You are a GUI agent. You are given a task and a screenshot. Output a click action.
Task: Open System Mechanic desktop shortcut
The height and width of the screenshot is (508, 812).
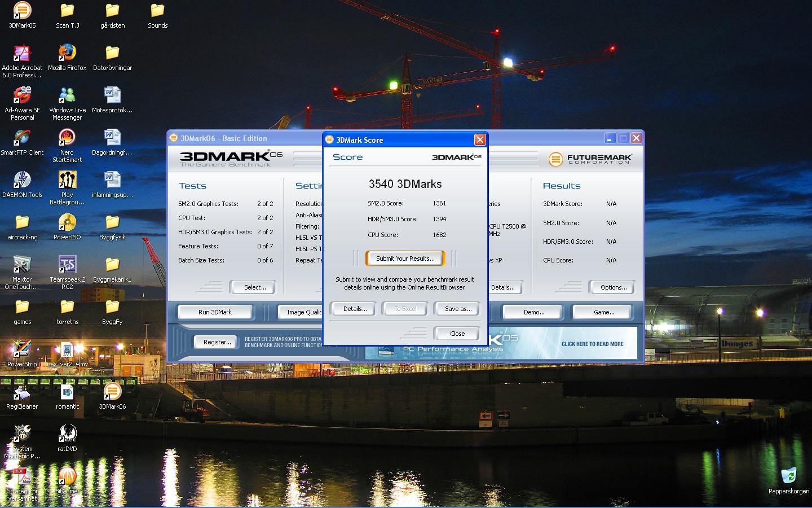pyautogui.click(x=22, y=442)
